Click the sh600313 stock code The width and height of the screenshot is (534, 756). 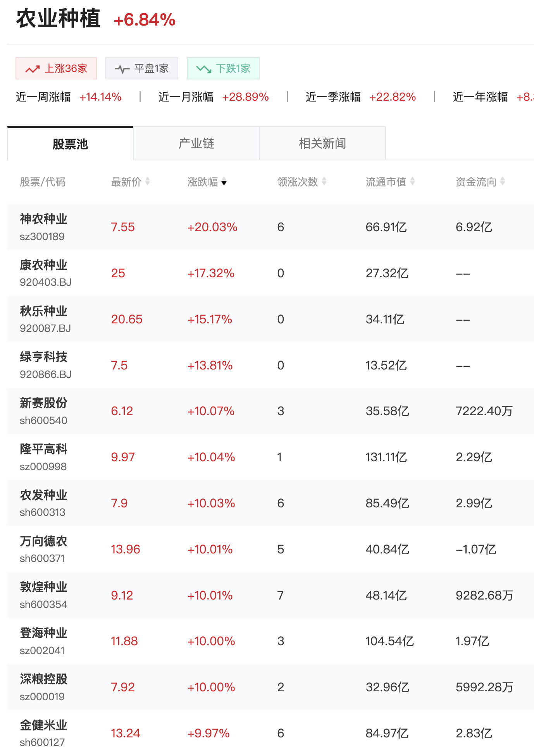(x=43, y=512)
